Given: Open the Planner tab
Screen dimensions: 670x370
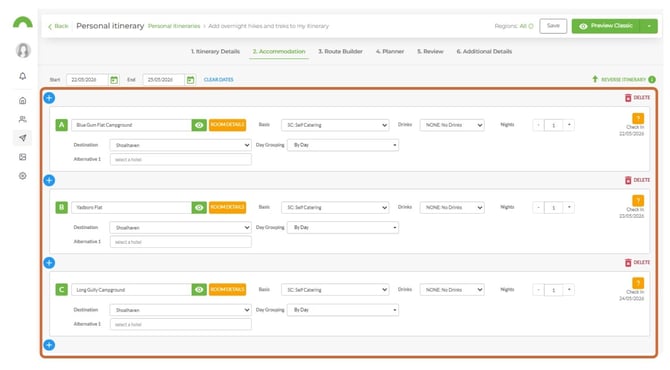Looking at the screenshot, I should pos(390,51).
